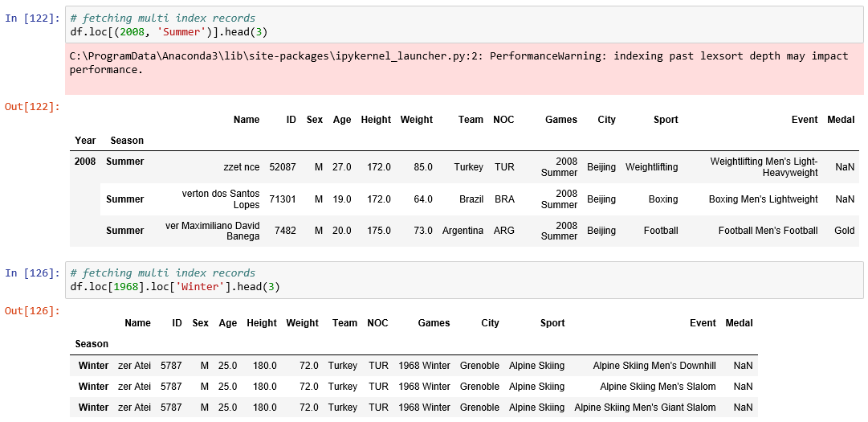Click the Alpine Skiing Men's Downhill event cell
Screen dimensions: 868x422
654,366
